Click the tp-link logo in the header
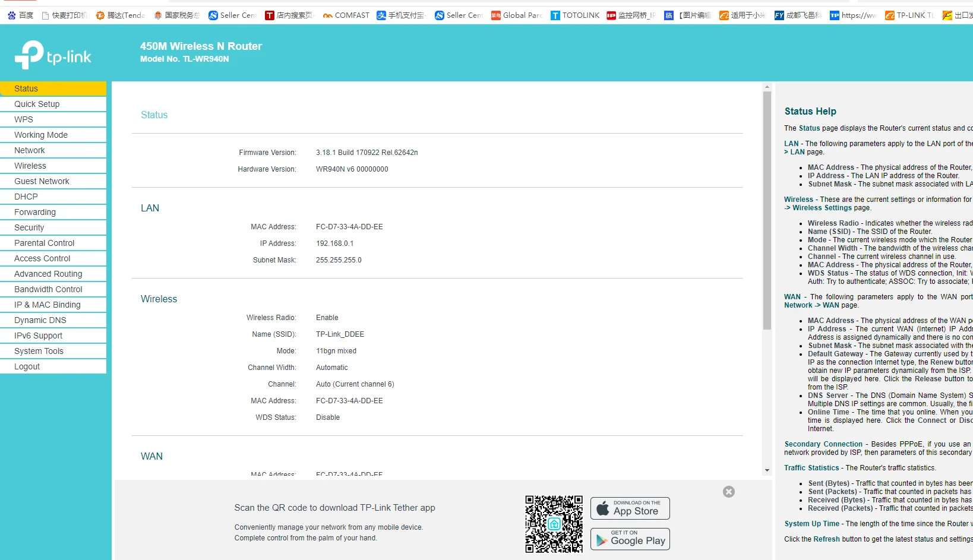This screenshot has height=560, width=973. (x=53, y=55)
